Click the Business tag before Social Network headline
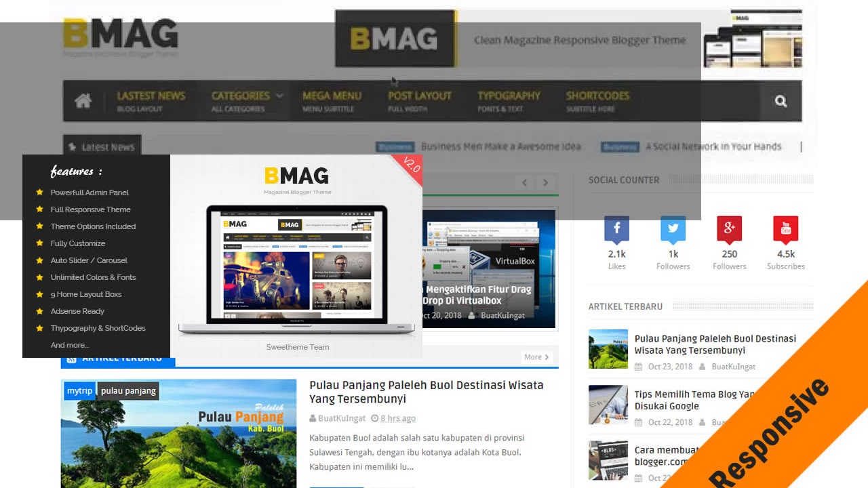The width and height of the screenshot is (868, 488). point(620,146)
